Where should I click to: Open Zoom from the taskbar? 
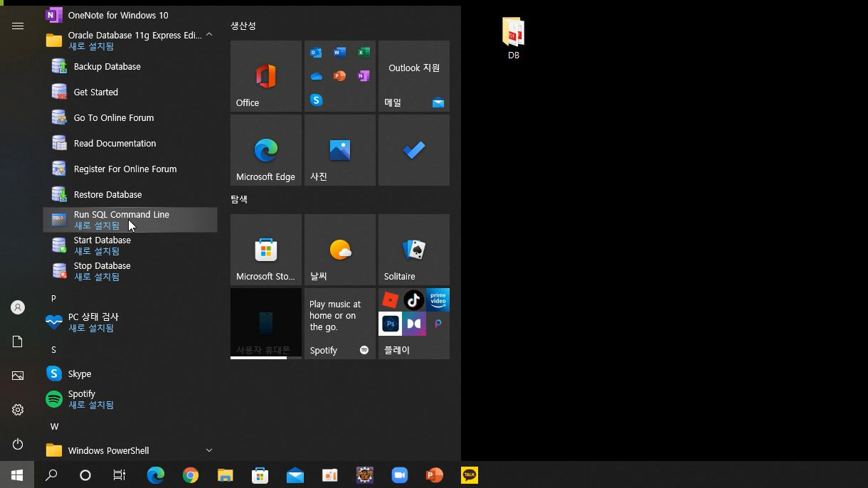pyautogui.click(x=399, y=474)
